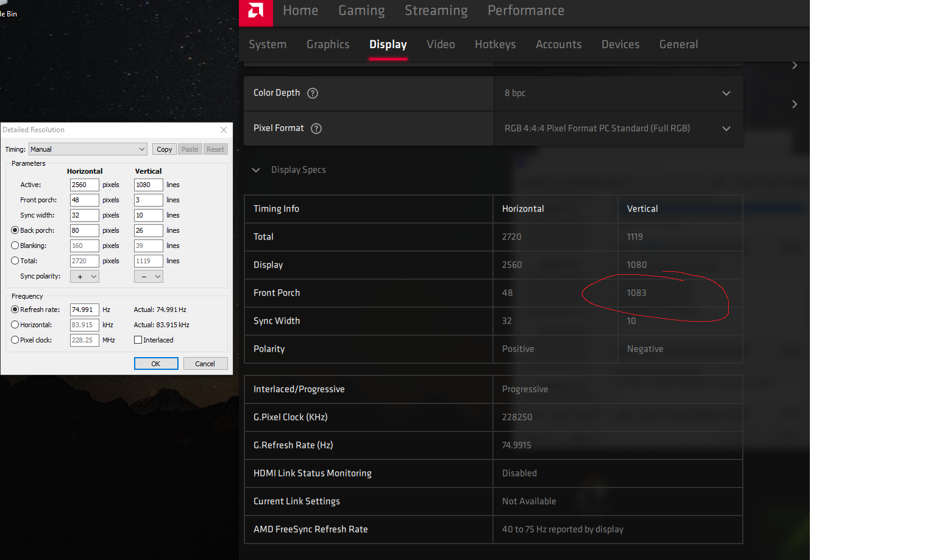Expand the Color Depth 8 bpc dropdown

(619, 93)
